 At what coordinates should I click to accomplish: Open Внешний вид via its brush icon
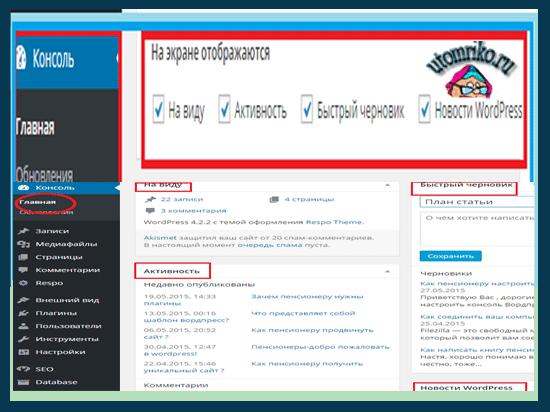(x=24, y=300)
